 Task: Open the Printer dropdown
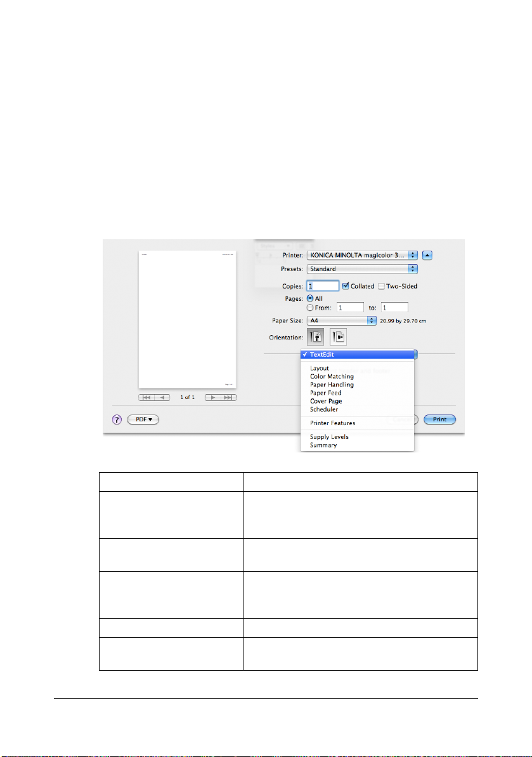pos(362,255)
